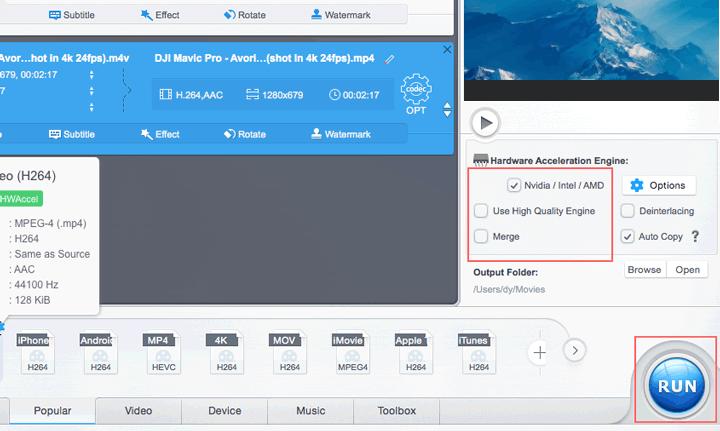Open Rotate on the selected blue item

click(245, 134)
